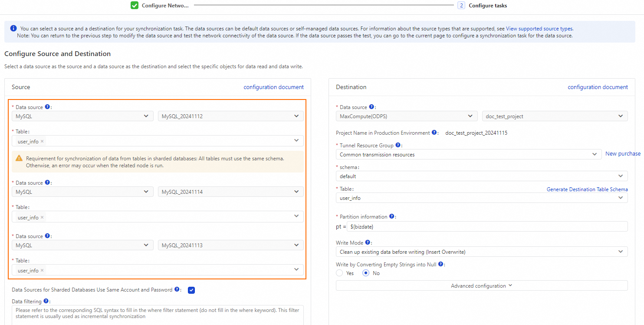Click the help icon for the Data source above MySQL_20241113
Viewport: 644px width, 325px height.
tap(47, 236)
